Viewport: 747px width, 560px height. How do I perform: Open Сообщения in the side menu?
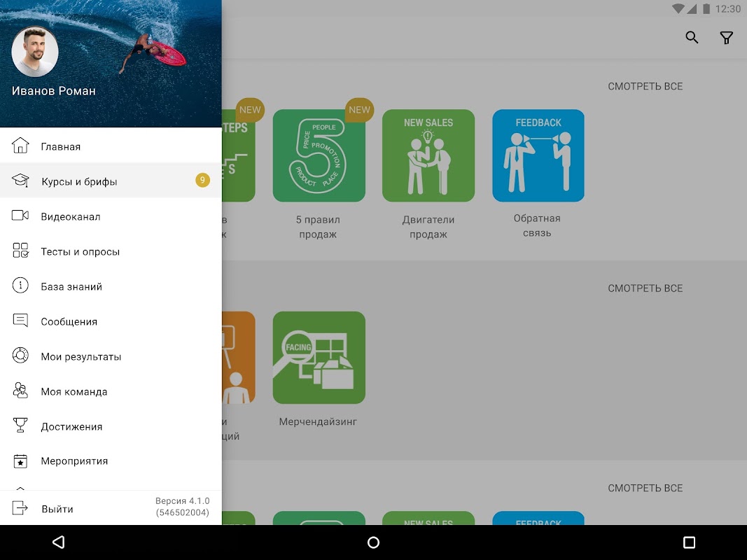tap(111, 321)
